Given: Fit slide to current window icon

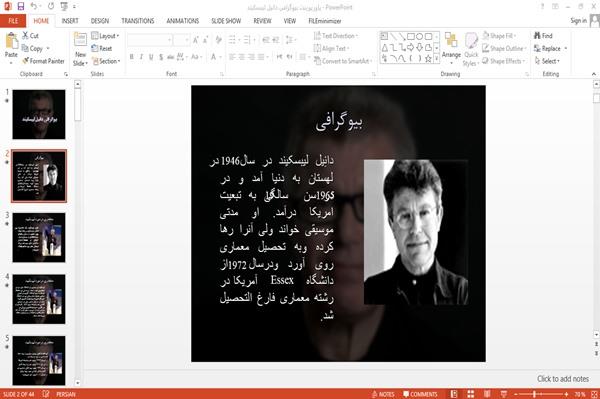Looking at the screenshot, I should point(594,394).
